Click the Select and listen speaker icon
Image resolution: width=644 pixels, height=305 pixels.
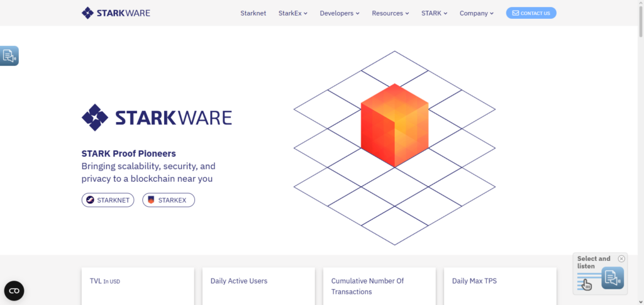coord(613,278)
